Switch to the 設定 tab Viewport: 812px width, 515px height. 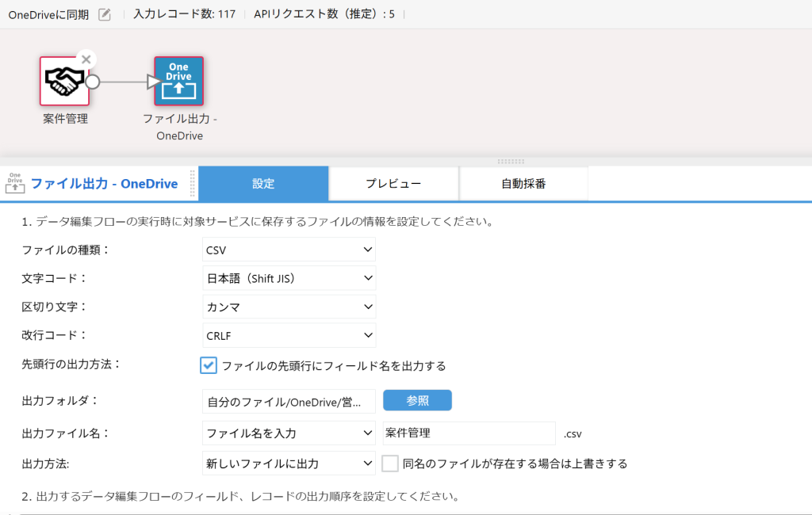click(263, 183)
